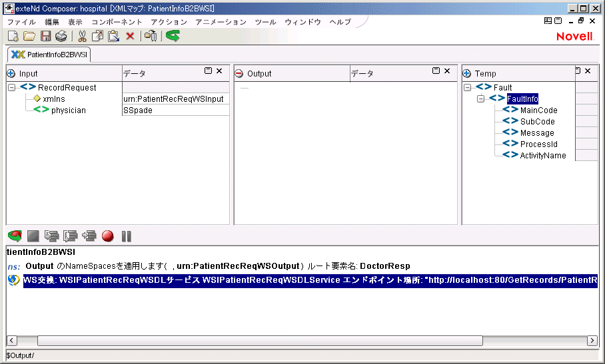The image size is (605, 364).
Task: Click the gray square stop button
Action: tap(33, 236)
